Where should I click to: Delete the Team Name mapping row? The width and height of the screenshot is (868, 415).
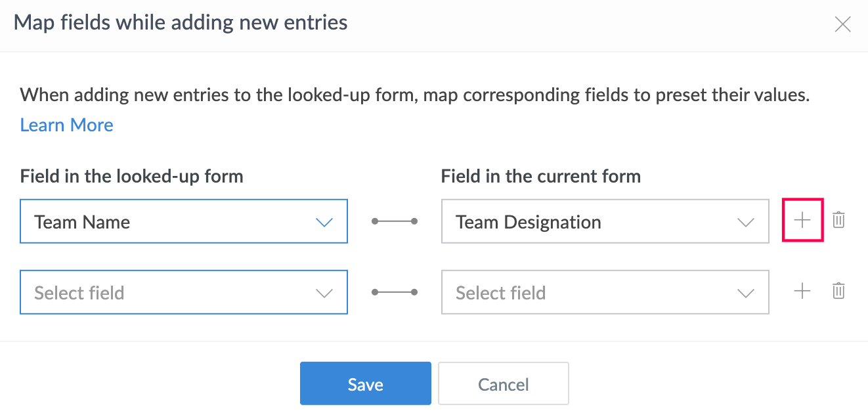pos(838,221)
